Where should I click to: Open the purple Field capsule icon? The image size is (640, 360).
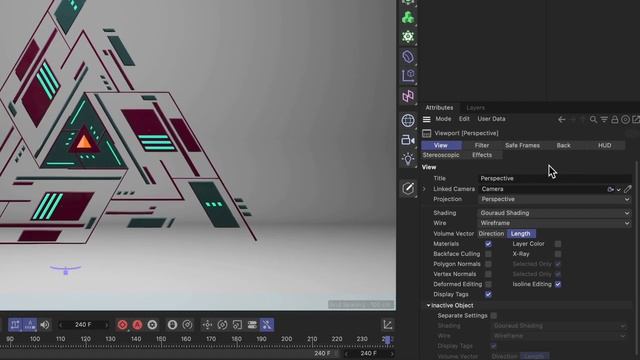coord(408,57)
